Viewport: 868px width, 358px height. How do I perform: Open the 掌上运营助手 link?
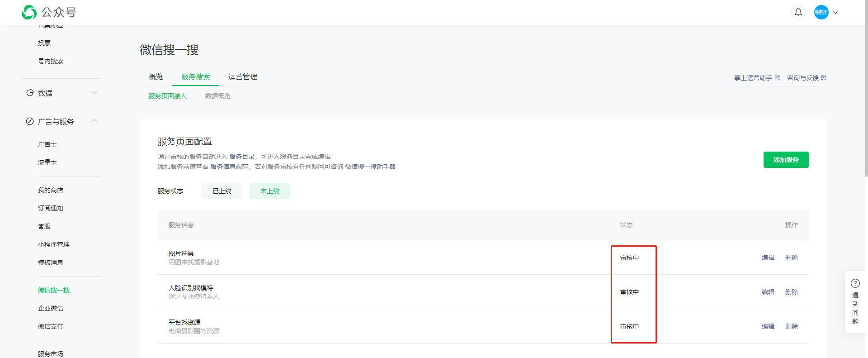[753, 78]
